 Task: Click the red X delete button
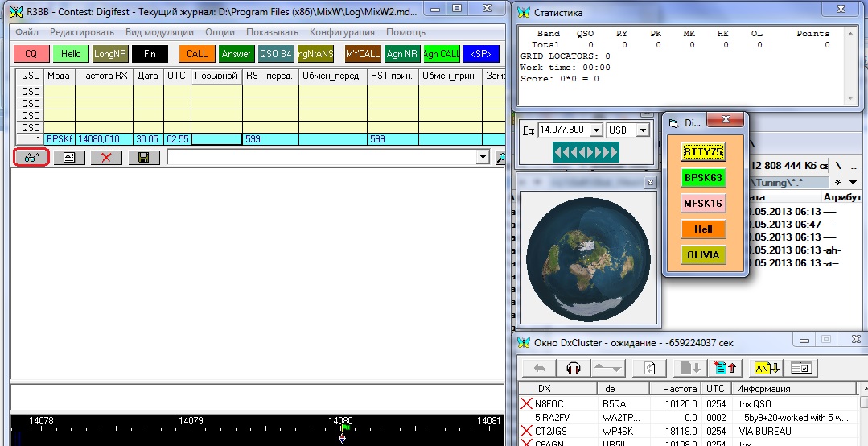pyautogui.click(x=105, y=157)
